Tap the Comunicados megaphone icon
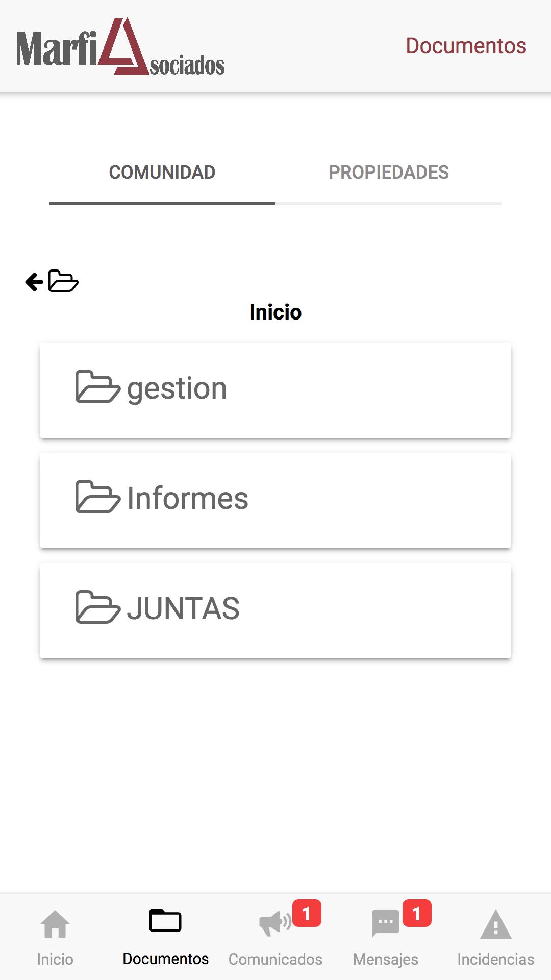Screen dimensions: 551x980 coord(275,923)
